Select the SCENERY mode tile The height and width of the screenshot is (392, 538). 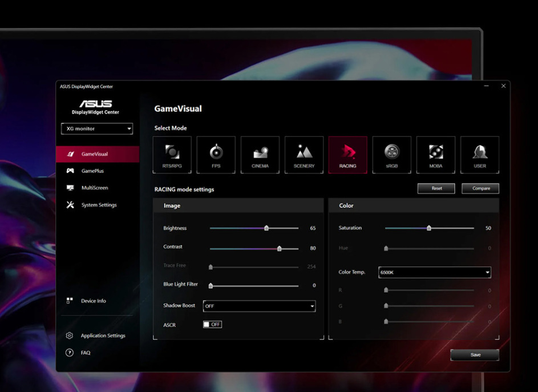(304, 155)
